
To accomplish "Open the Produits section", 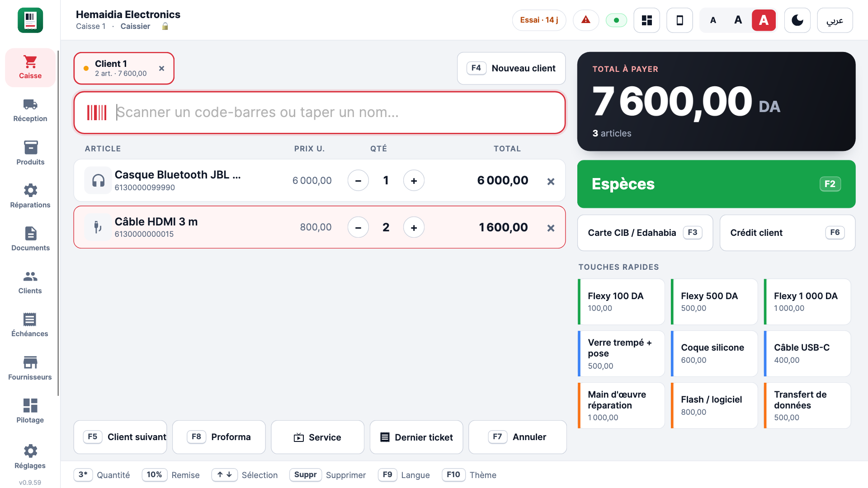I will [x=30, y=154].
